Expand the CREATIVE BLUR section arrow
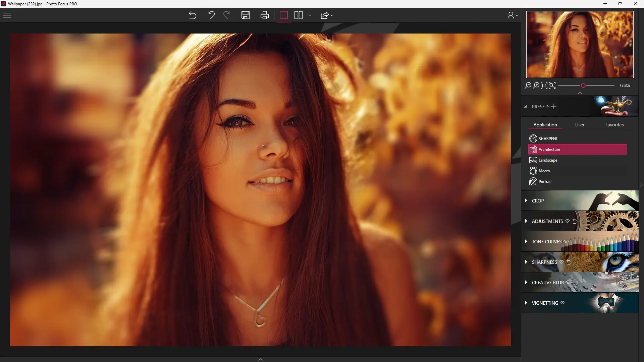Screen dimensions: 644x362 coord(526,283)
